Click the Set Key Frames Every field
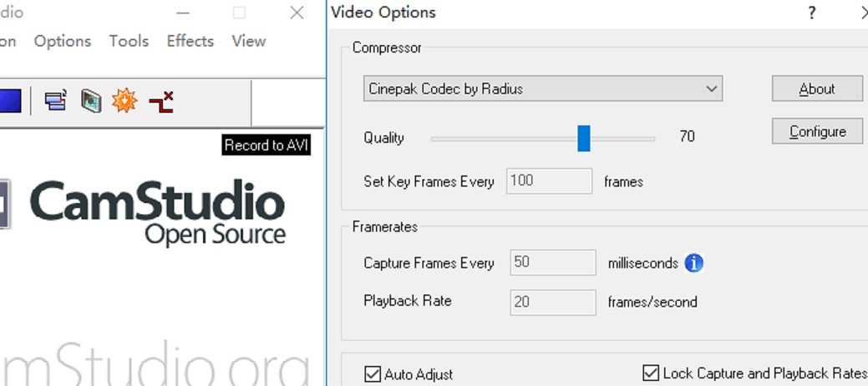The height and width of the screenshot is (386, 868). click(x=549, y=181)
